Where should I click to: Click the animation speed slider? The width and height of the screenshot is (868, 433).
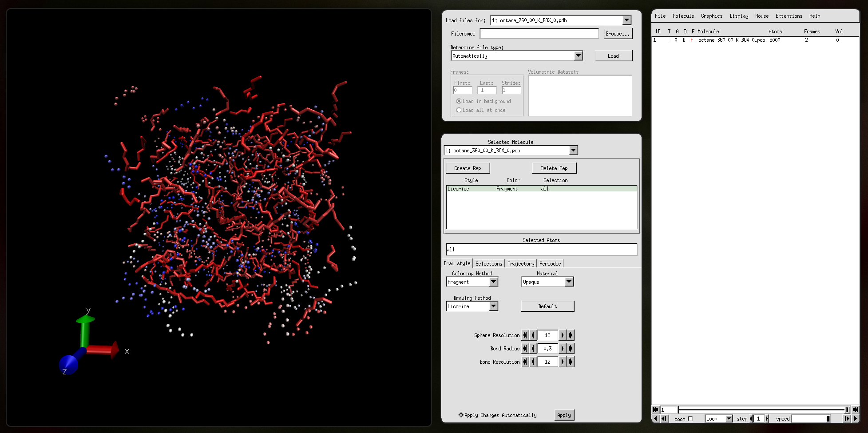(x=811, y=419)
